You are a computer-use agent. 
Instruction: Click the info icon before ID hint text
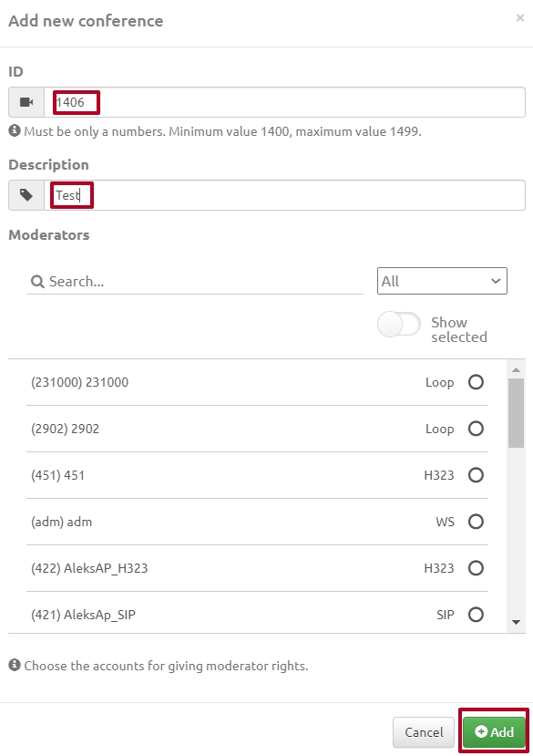(x=15, y=130)
